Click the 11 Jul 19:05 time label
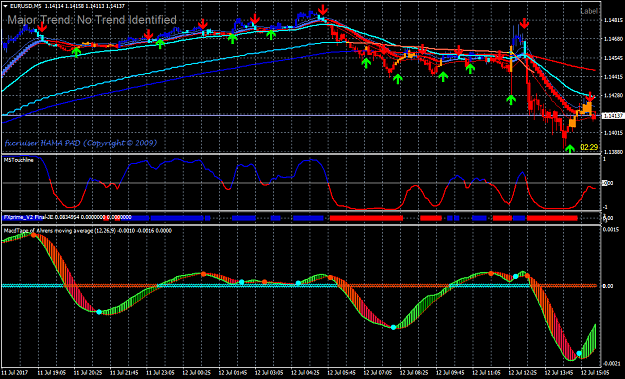The image size is (625, 379). coord(52,373)
